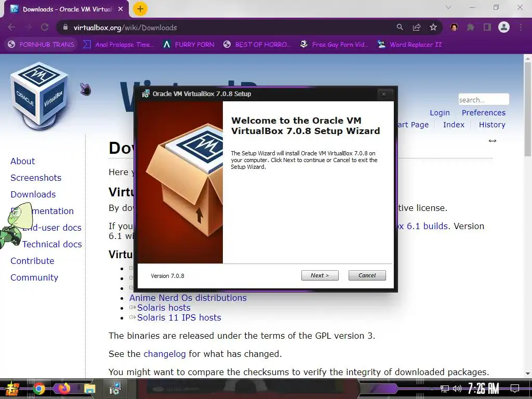The height and width of the screenshot is (399, 532).
Task: Bookmark this tab with the star icon
Action: [x=433, y=27]
